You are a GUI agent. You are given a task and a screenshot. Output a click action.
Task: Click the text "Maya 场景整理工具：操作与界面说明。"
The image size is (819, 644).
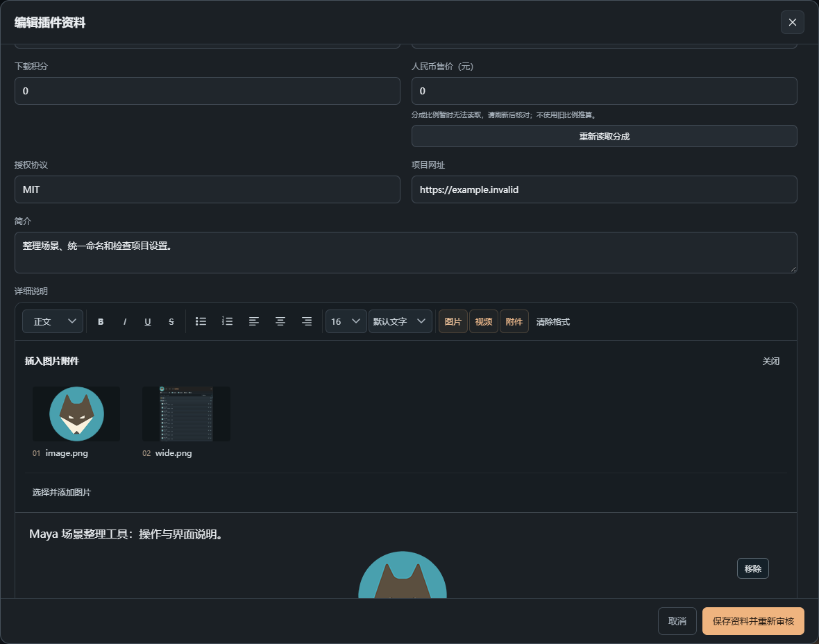[x=128, y=534]
